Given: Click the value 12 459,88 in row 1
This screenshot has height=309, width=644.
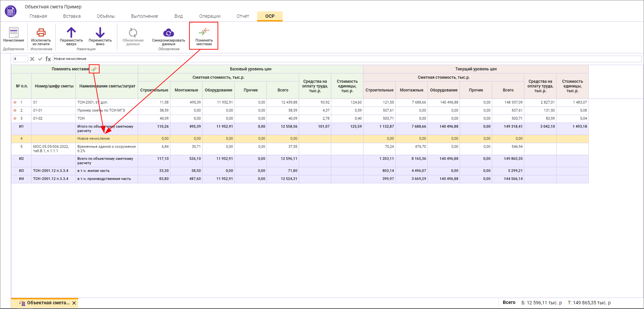Looking at the screenshot, I should click(x=289, y=102).
